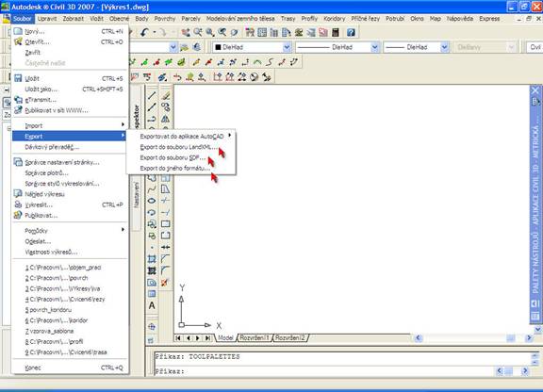The height and width of the screenshot is (392, 543).
Task: Select eTransmit in the Soubor menu
Action: pyautogui.click(x=70, y=100)
